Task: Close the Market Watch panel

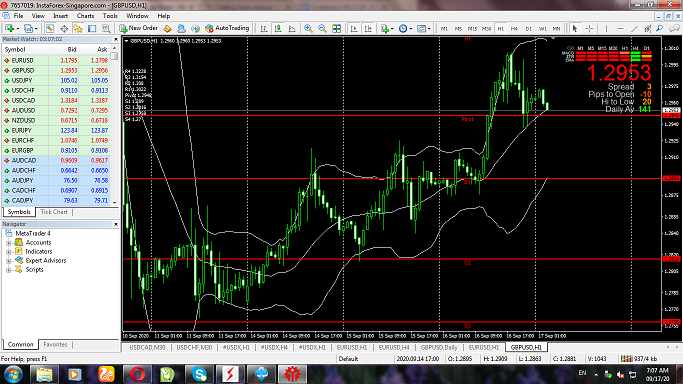Action: (x=116, y=39)
